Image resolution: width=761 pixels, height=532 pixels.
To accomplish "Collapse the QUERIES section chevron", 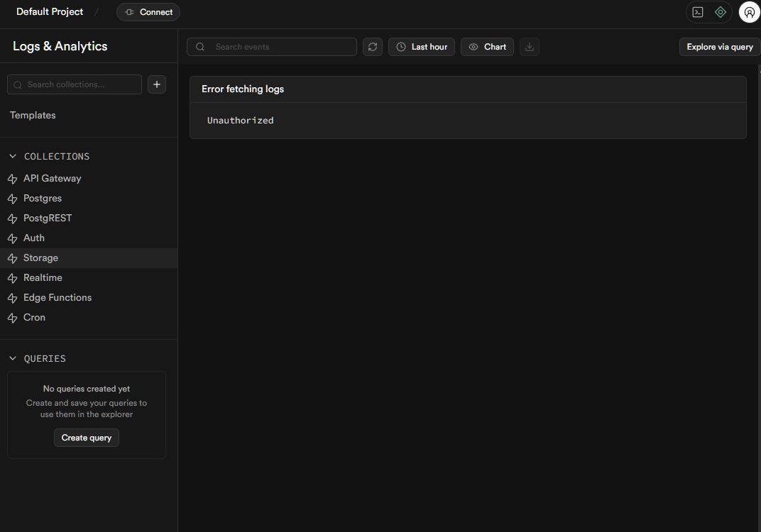I will pyautogui.click(x=13, y=358).
